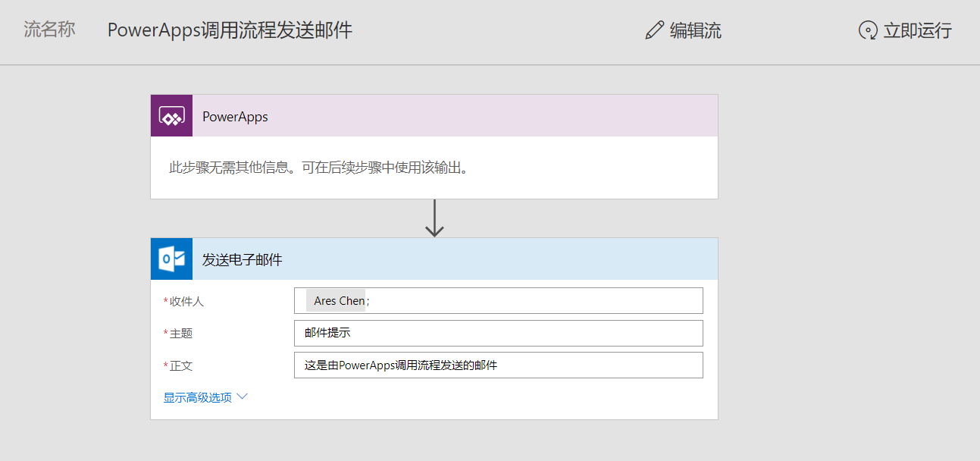Click the PowerApps step description text
Image resolution: width=980 pixels, height=461 pixels.
[318, 168]
